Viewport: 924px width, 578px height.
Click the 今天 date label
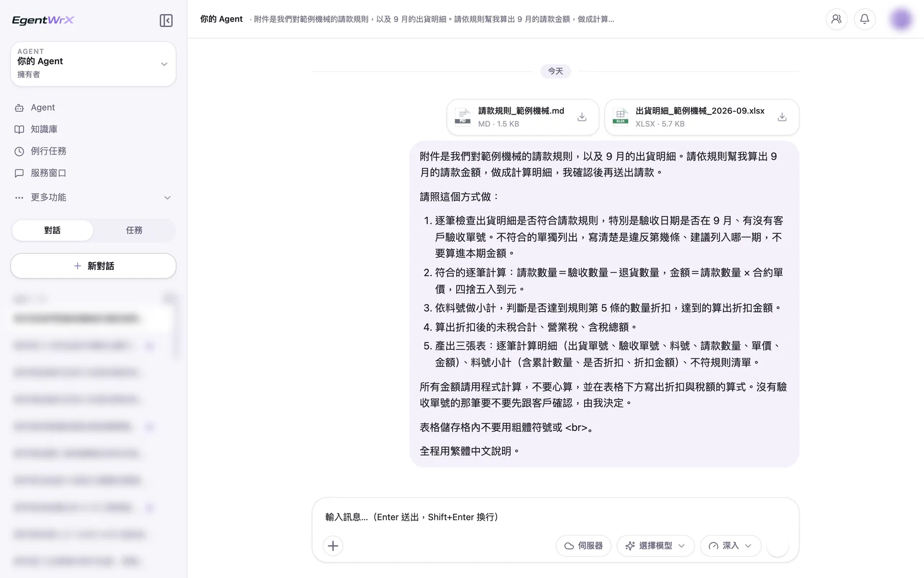coord(555,71)
